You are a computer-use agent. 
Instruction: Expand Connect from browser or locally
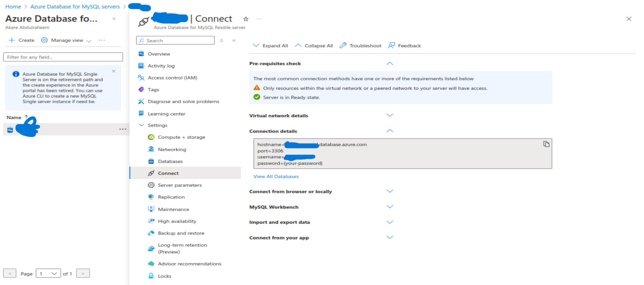pyautogui.click(x=390, y=191)
